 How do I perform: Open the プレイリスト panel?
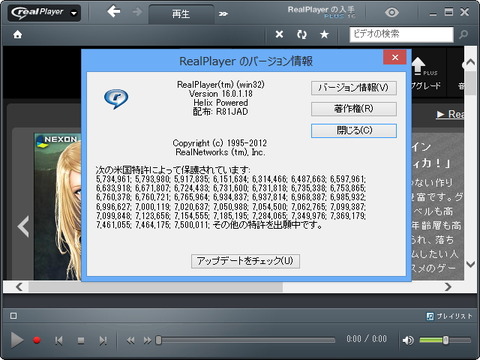[449, 316]
